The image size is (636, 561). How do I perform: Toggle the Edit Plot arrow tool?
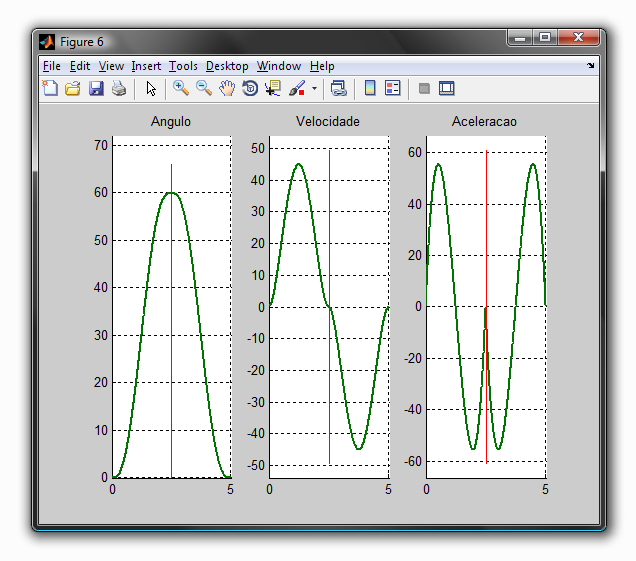click(151, 89)
